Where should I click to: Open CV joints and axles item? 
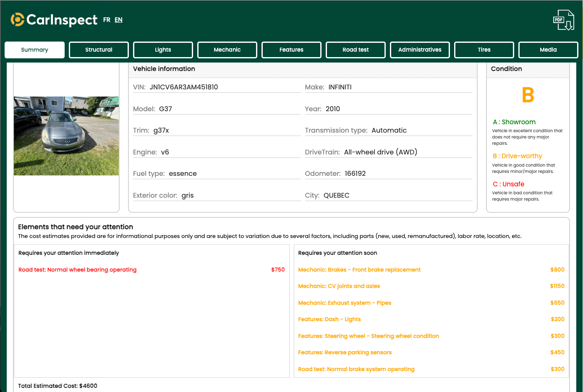[431, 286]
